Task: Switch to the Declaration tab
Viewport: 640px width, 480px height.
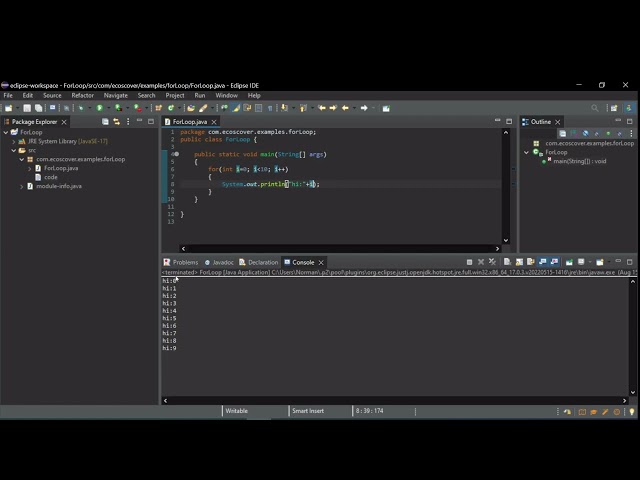Action: (x=259, y=262)
